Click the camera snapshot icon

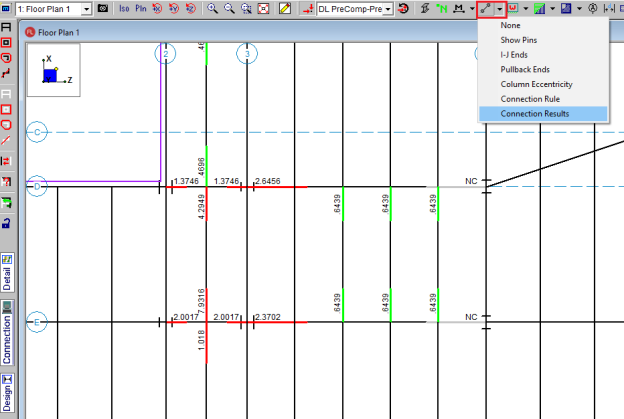pos(104,8)
